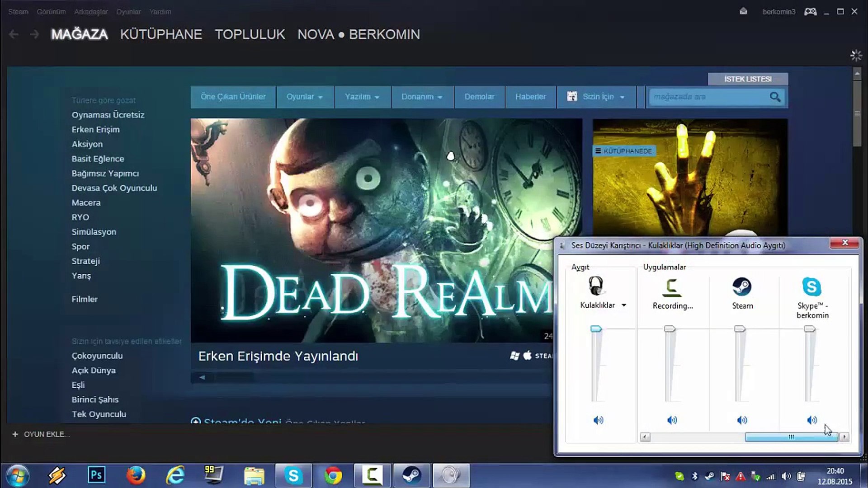868x488 pixels.
Task: Open the Kulaklıklar device dropdown arrow
Action: (x=624, y=305)
